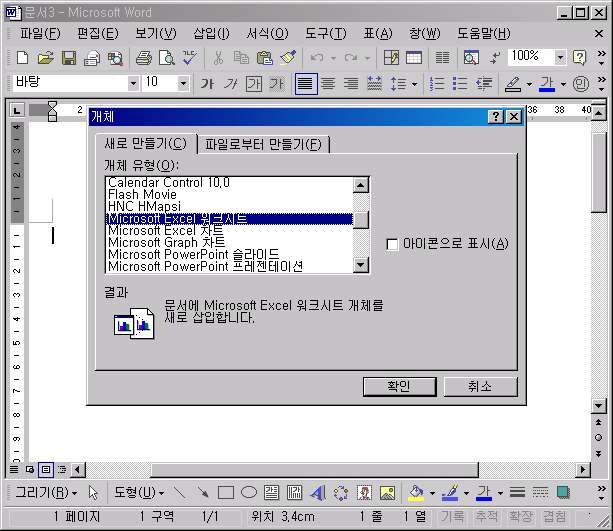Click the New blank document icon
Image resolution: width=613 pixels, height=531 pixels.
[22, 58]
